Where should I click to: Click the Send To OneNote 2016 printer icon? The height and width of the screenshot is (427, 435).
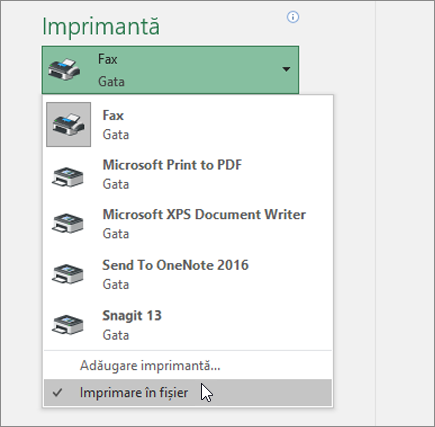click(x=68, y=274)
